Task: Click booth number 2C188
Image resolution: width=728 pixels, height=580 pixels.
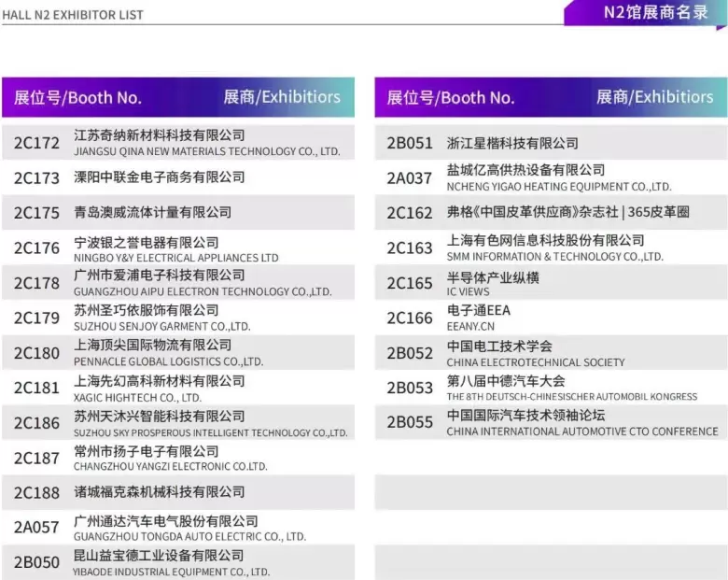Action: [36, 492]
